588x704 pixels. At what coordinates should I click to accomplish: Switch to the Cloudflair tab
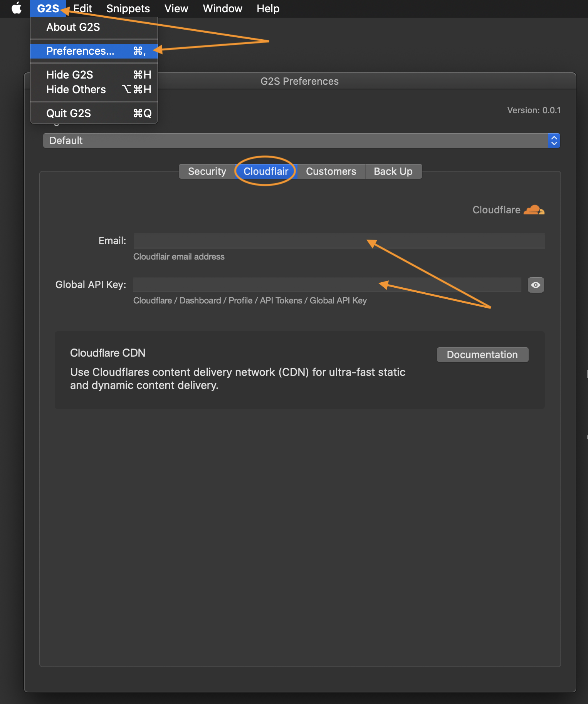pos(266,171)
